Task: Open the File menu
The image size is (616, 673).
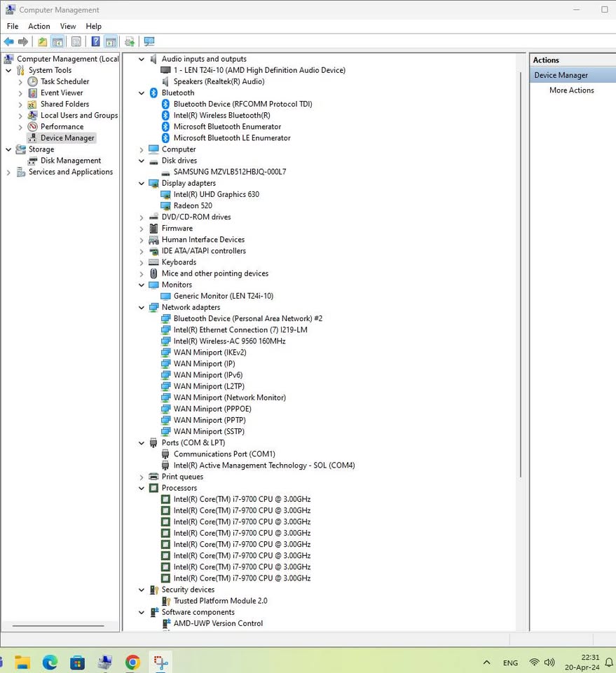Action: click(13, 26)
